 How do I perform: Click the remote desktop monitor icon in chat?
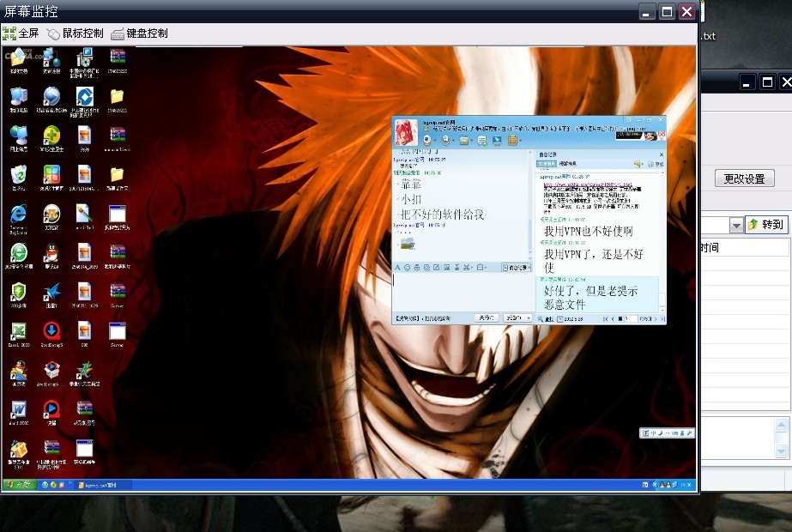tap(497, 141)
